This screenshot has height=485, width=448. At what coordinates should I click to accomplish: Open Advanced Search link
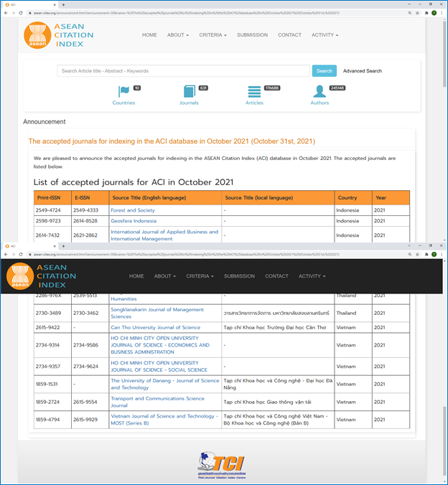coord(363,71)
